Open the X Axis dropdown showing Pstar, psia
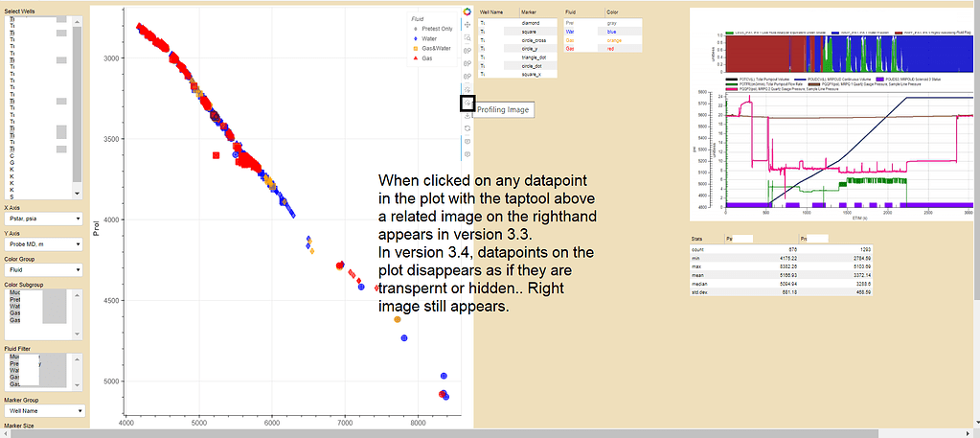The image size is (980, 438). tap(41, 219)
